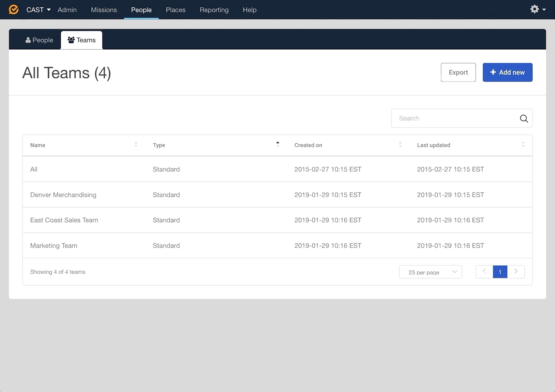
Task: Open the People menu in navbar
Action: pos(142,10)
